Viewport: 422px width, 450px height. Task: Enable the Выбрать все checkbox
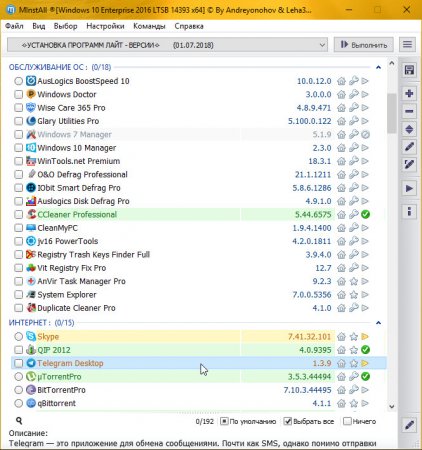(x=287, y=421)
